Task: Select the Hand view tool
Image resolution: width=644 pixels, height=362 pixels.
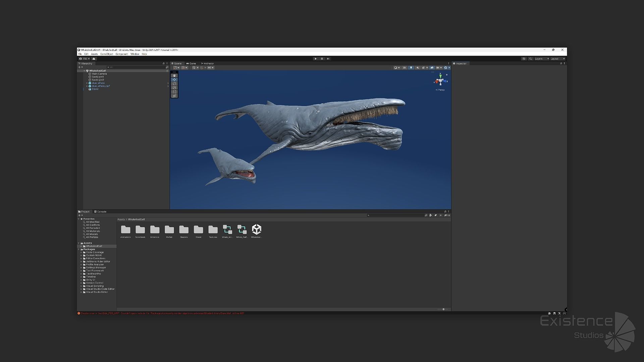Action: [x=174, y=75]
